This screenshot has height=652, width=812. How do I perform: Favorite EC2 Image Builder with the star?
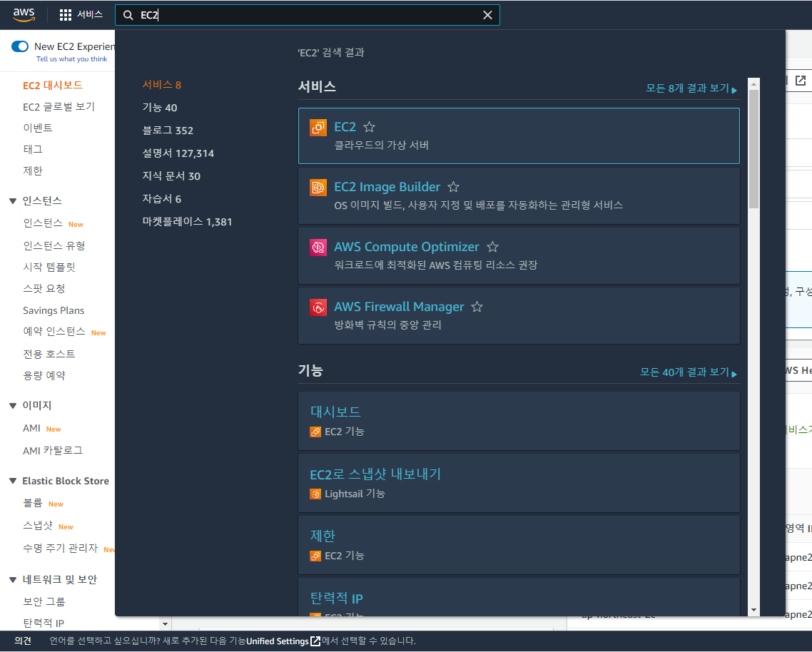click(x=453, y=187)
